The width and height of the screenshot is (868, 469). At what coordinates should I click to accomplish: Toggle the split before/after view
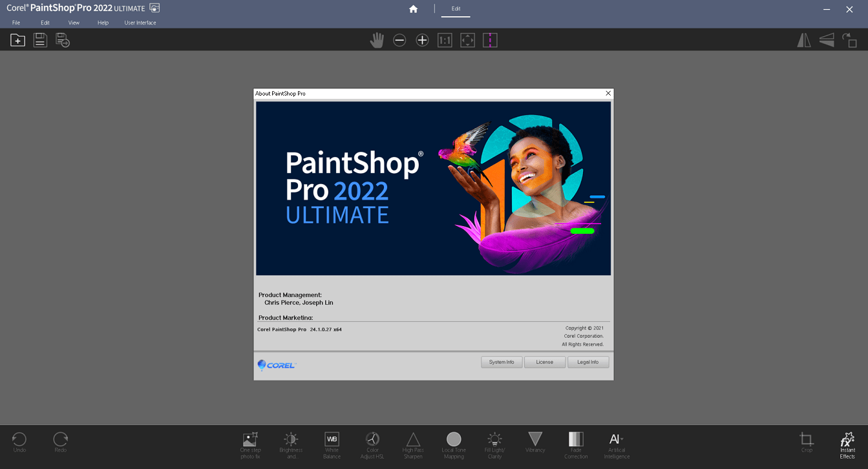click(490, 40)
